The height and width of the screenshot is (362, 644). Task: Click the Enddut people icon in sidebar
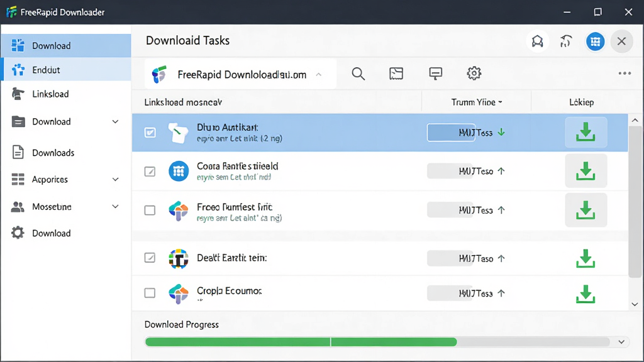[x=18, y=70]
